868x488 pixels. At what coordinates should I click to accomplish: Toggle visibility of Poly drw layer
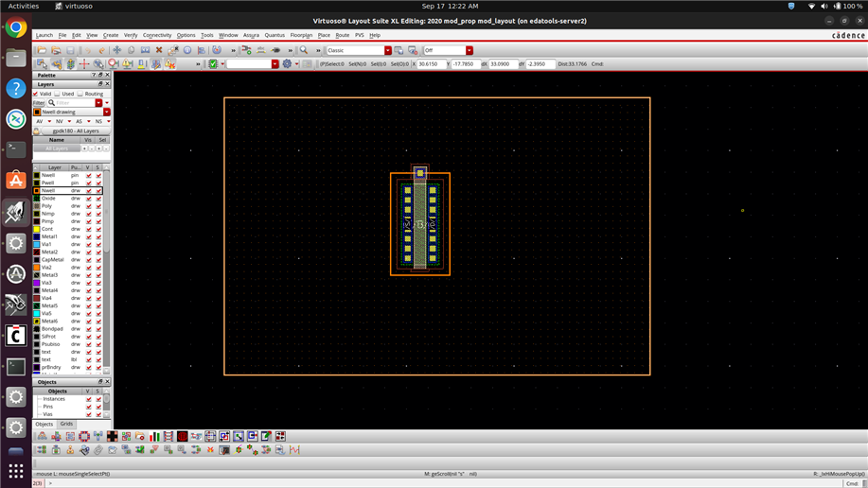point(89,206)
